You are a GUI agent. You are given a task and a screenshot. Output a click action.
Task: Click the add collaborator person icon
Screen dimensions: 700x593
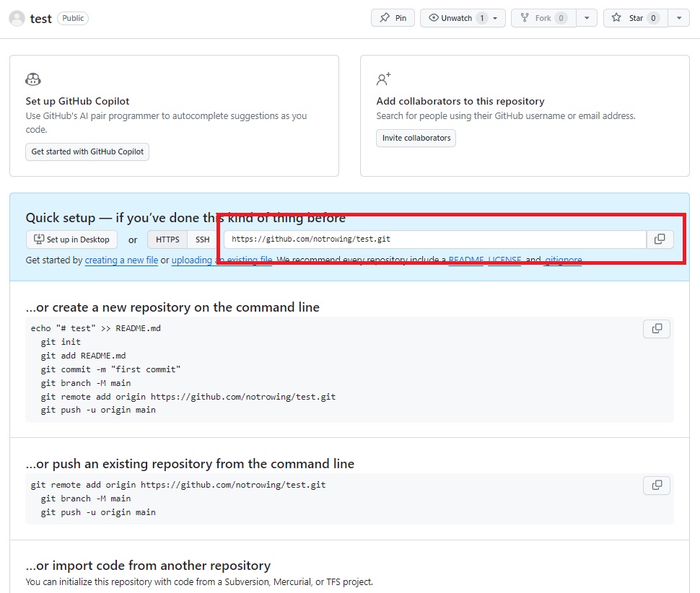click(383, 79)
